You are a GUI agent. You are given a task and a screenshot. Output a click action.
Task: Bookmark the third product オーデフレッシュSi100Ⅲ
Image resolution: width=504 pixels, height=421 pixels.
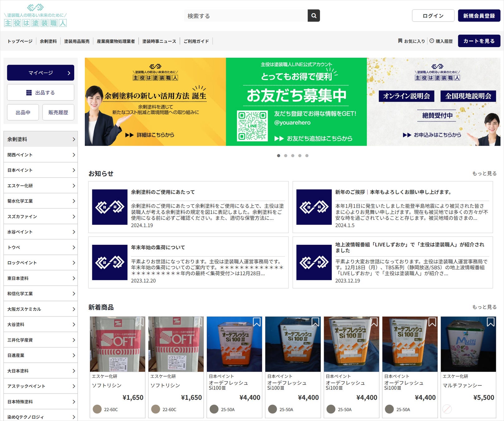point(257,322)
